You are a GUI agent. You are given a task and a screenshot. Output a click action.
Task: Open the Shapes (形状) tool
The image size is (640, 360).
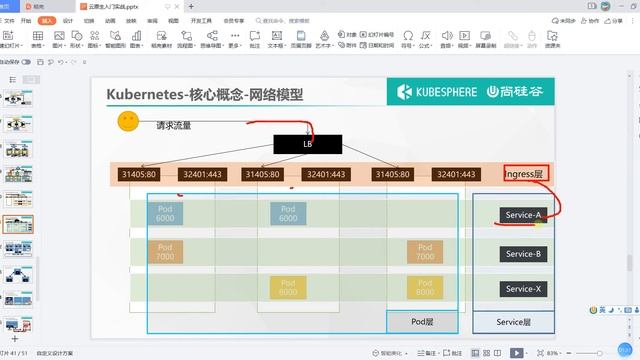(76, 39)
